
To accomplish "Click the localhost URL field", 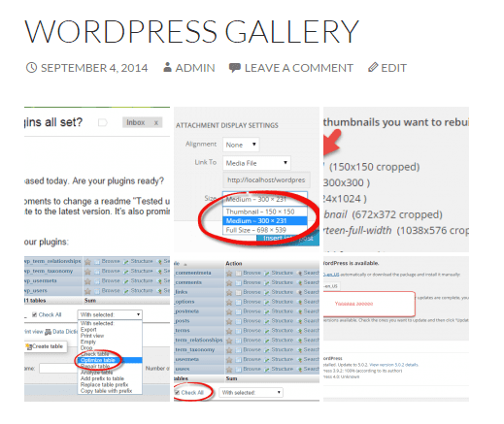I will point(266,180).
